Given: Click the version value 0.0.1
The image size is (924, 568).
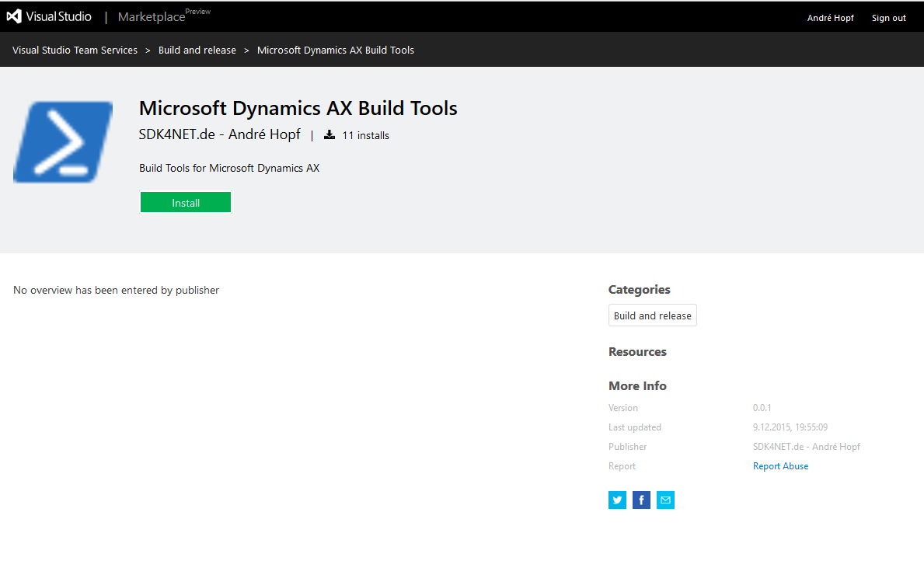Looking at the screenshot, I should (x=762, y=408).
